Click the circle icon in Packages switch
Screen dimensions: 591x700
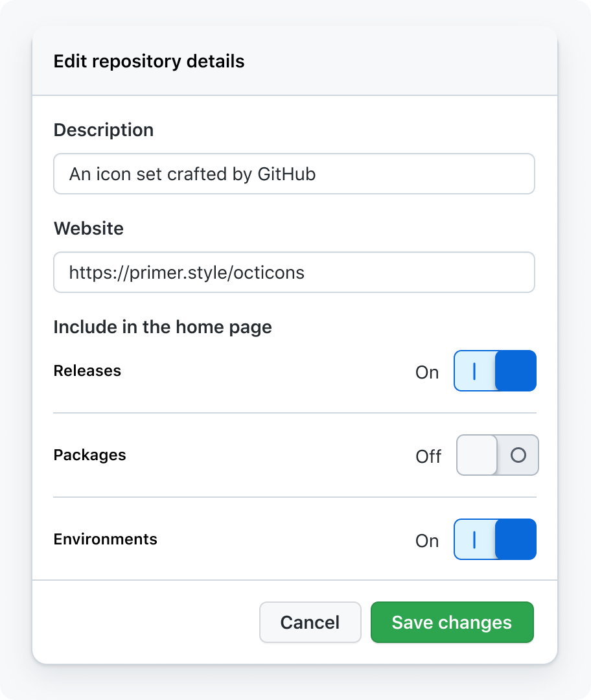point(518,456)
